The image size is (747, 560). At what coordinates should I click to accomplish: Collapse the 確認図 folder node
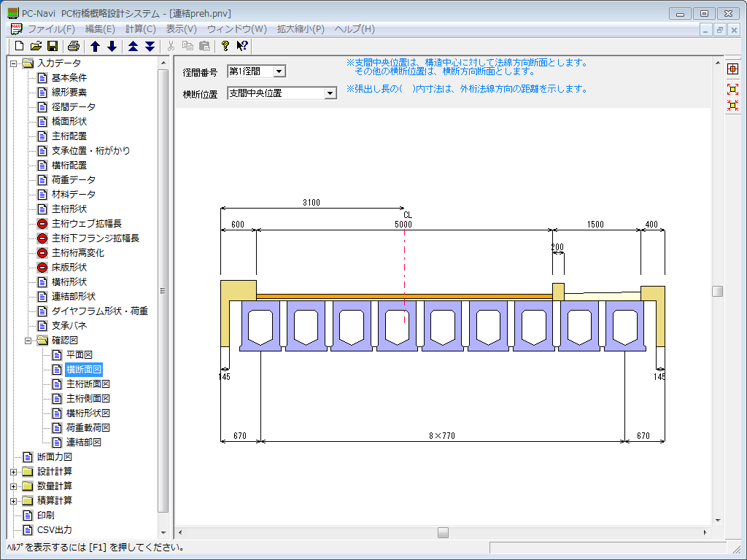tap(28, 340)
